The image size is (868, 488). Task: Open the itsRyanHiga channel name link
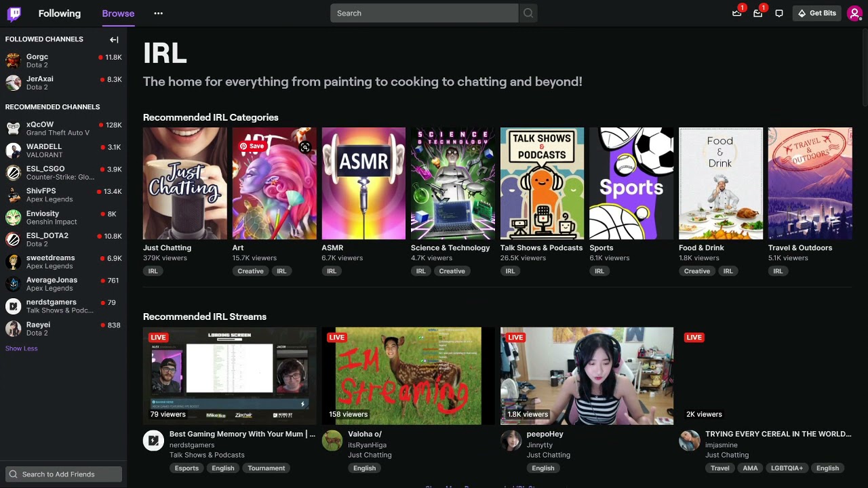pyautogui.click(x=367, y=445)
